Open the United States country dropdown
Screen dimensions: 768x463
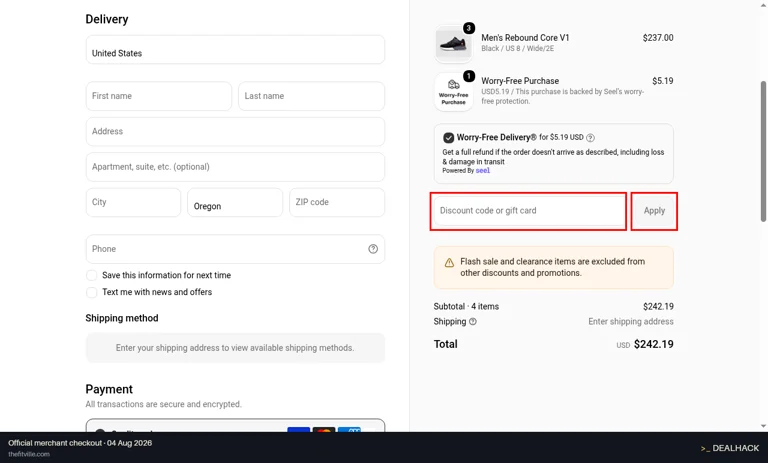[235, 49]
